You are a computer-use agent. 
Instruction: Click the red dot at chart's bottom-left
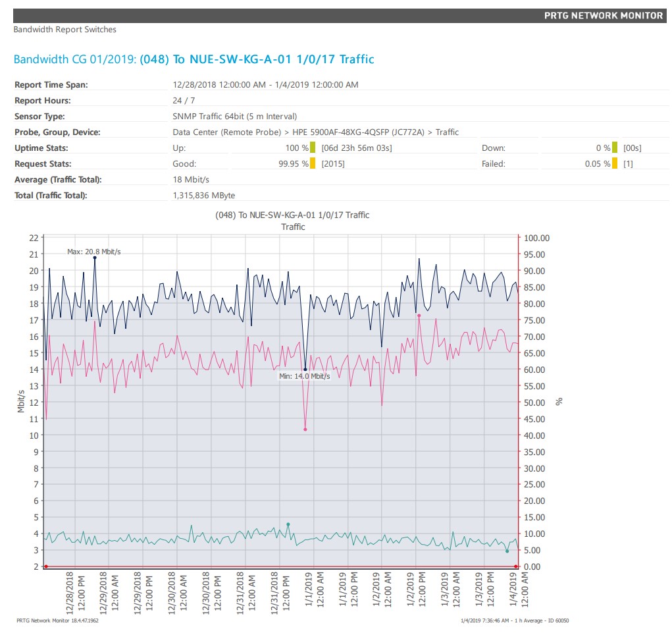tap(46, 566)
